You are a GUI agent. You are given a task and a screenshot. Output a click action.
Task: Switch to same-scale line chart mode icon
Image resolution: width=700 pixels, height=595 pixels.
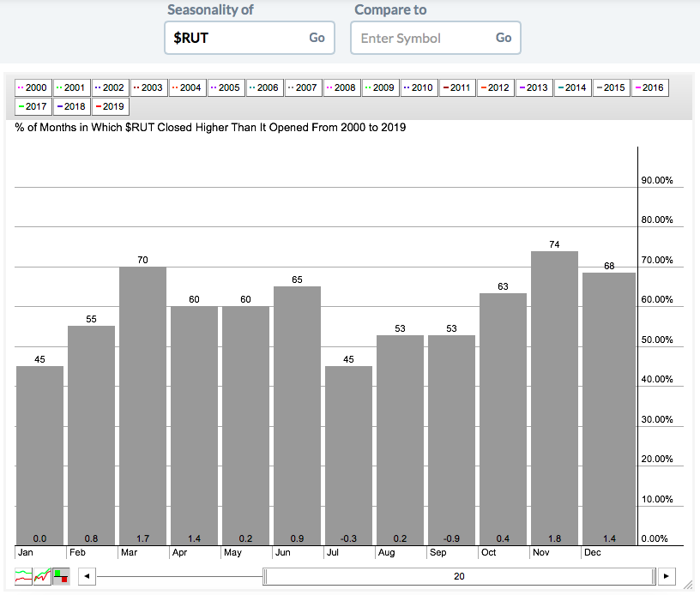point(43,576)
